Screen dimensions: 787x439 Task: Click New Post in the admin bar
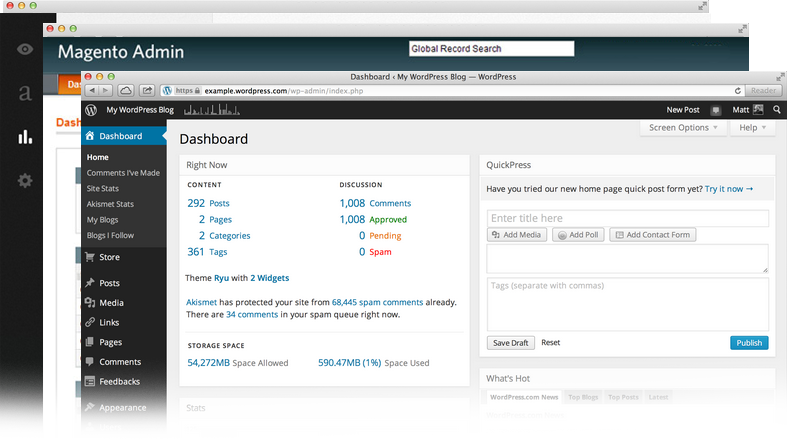tap(683, 109)
